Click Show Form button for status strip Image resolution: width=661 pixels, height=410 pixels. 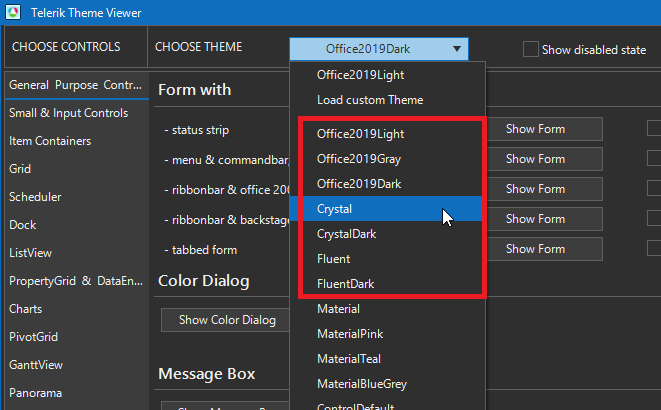(535, 129)
